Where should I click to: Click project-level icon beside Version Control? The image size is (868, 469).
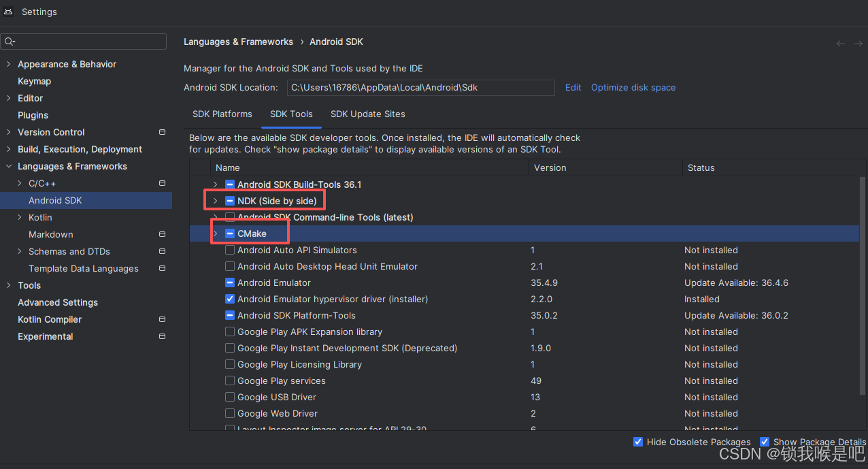tap(162, 132)
